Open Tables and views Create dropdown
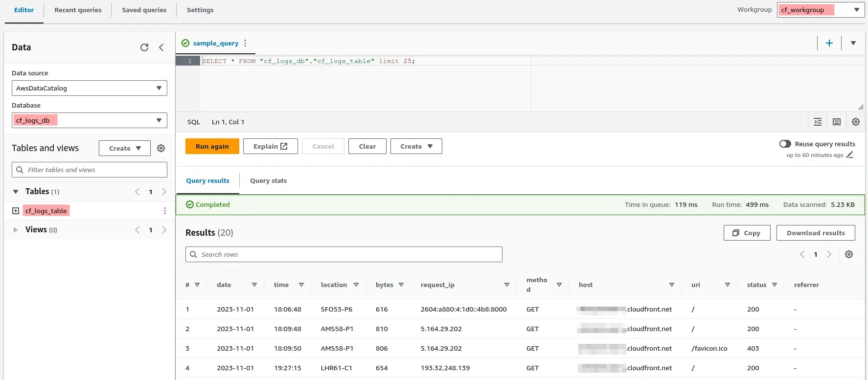The image size is (868, 380). pyautogui.click(x=125, y=148)
